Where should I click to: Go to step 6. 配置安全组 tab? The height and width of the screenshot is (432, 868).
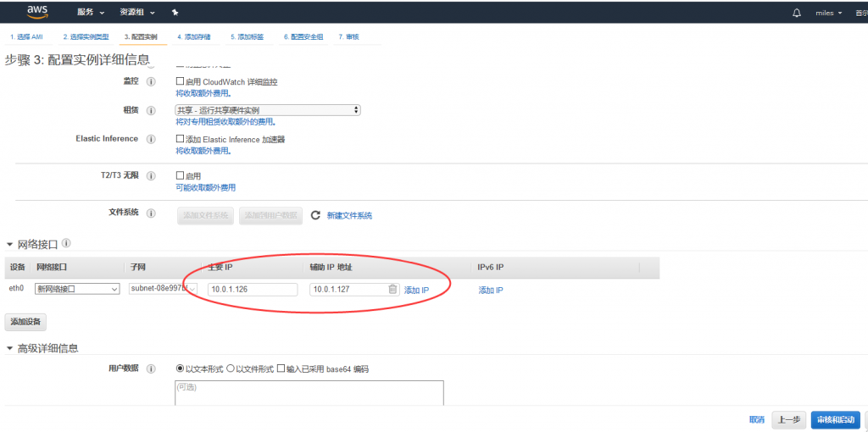pyautogui.click(x=303, y=37)
